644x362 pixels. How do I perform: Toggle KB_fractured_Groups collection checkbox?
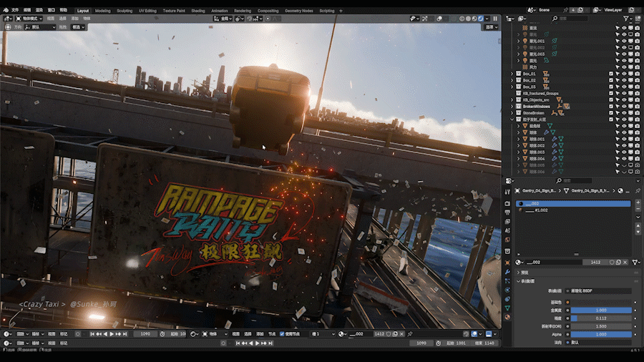[611, 94]
